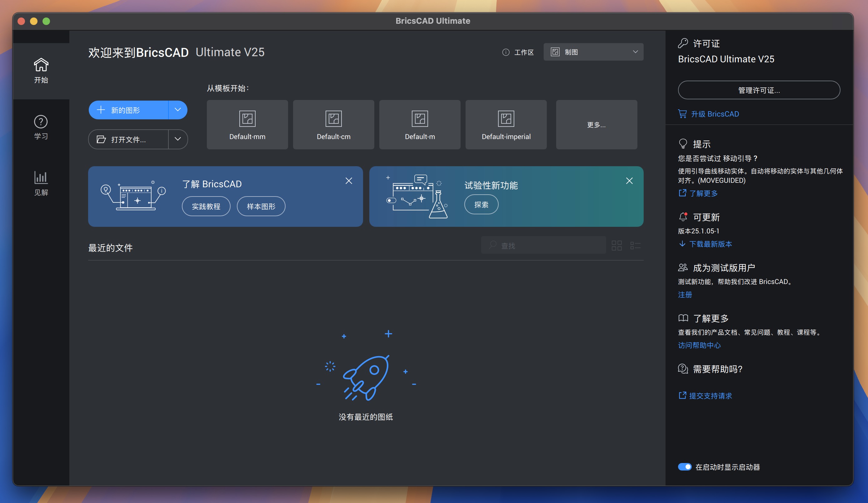Close the BricsCAD Ultimate window
The width and height of the screenshot is (868, 503).
click(21, 21)
